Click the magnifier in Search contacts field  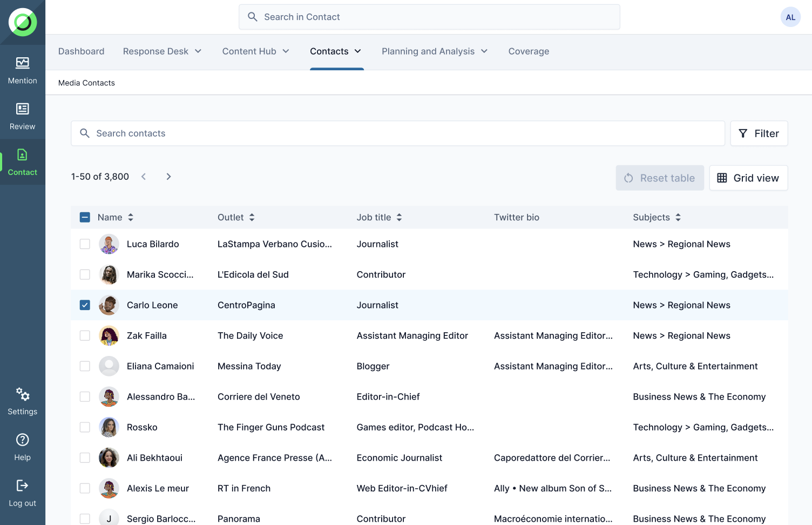click(85, 133)
